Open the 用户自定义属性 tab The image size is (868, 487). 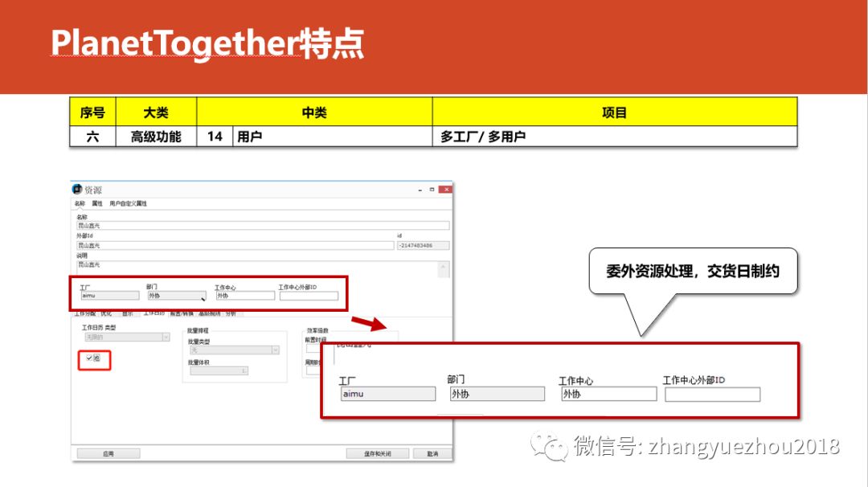128,203
